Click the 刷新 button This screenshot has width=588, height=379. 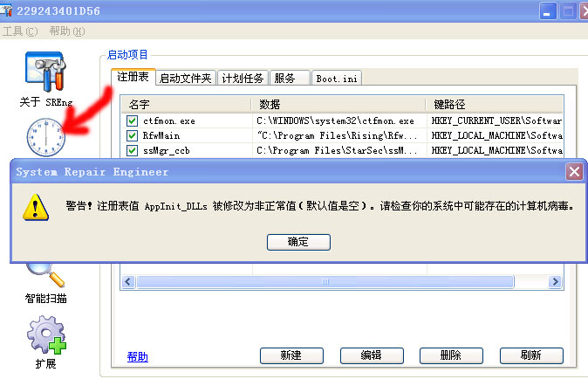click(x=531, y=355)
